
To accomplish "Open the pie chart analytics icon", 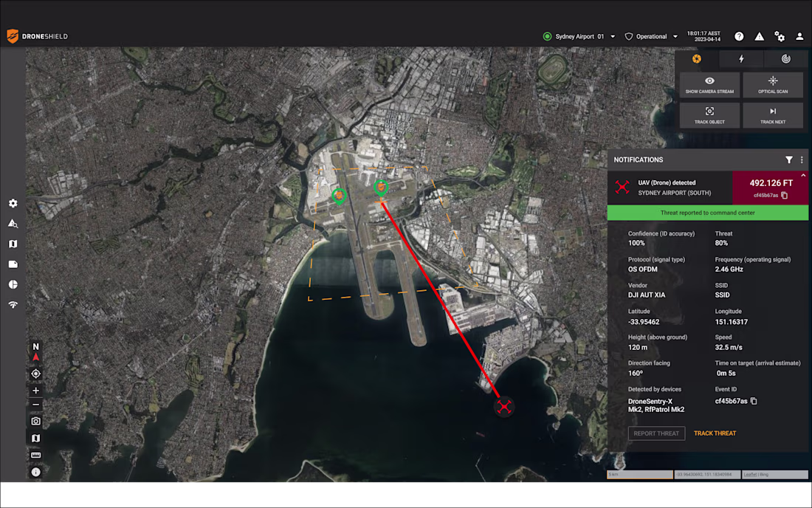I will pos(13,284).
